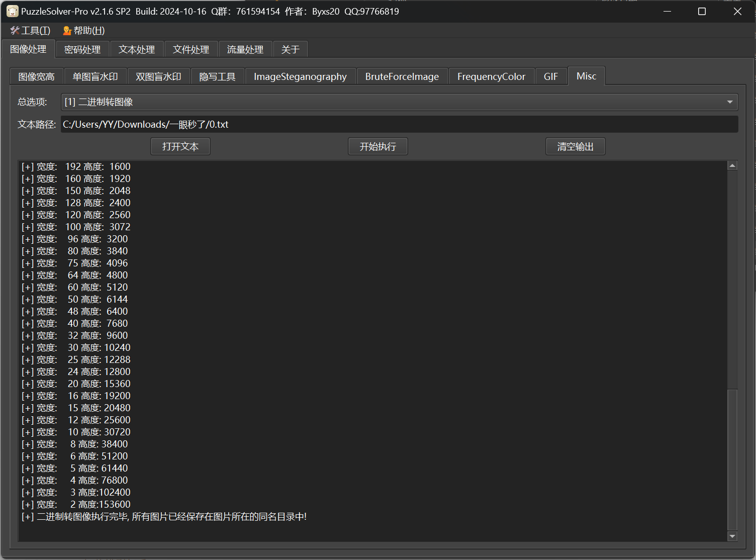Open the 图像宽高 sub-tab
The width and height of the screenshot is (756, 560).
[36, 76]
